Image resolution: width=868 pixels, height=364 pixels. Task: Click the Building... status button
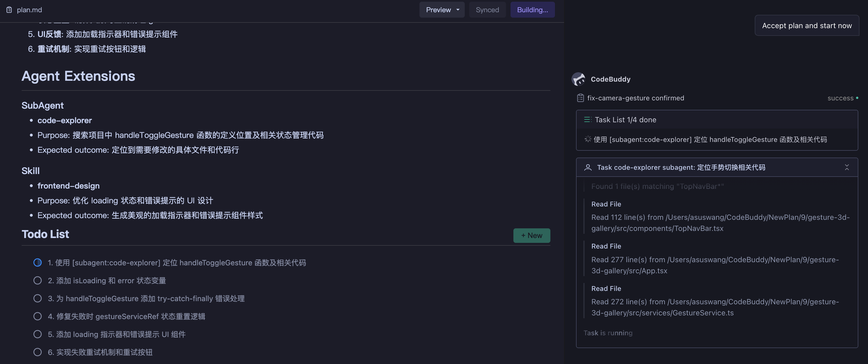click(x=532, y=10)
